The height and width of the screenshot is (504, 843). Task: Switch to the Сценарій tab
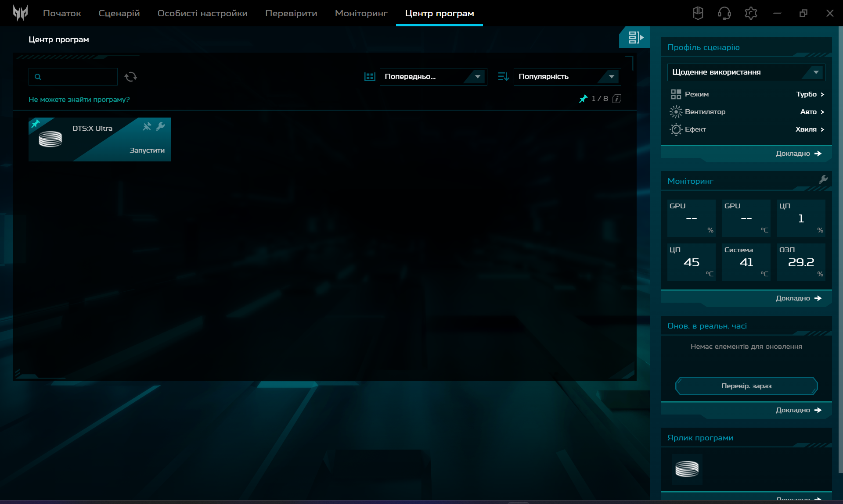point(119,13)
